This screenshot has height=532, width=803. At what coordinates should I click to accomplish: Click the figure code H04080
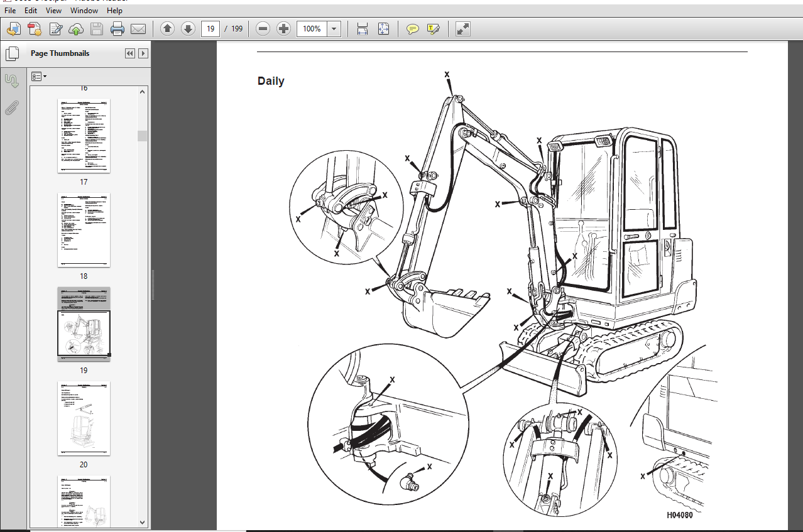(680, 515)
